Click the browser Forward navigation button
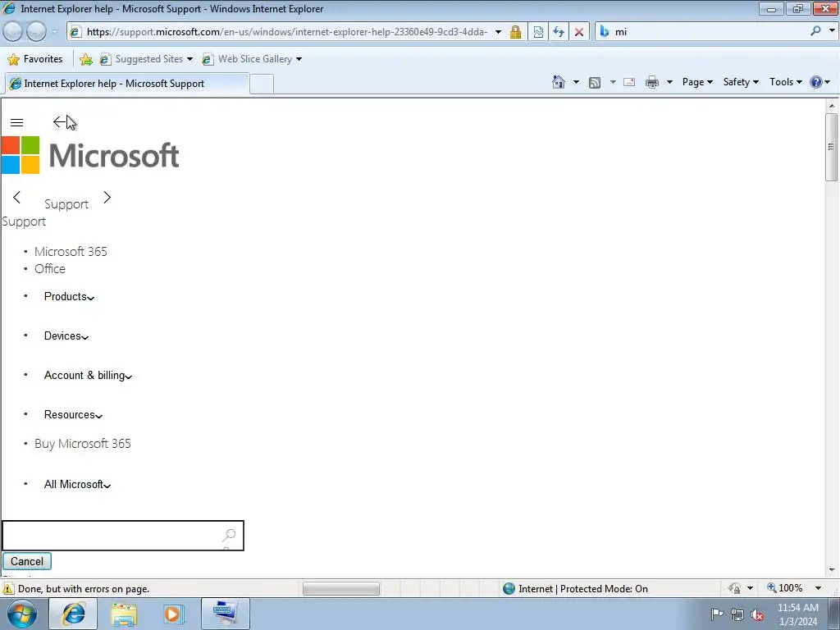 tap(36, 32)
